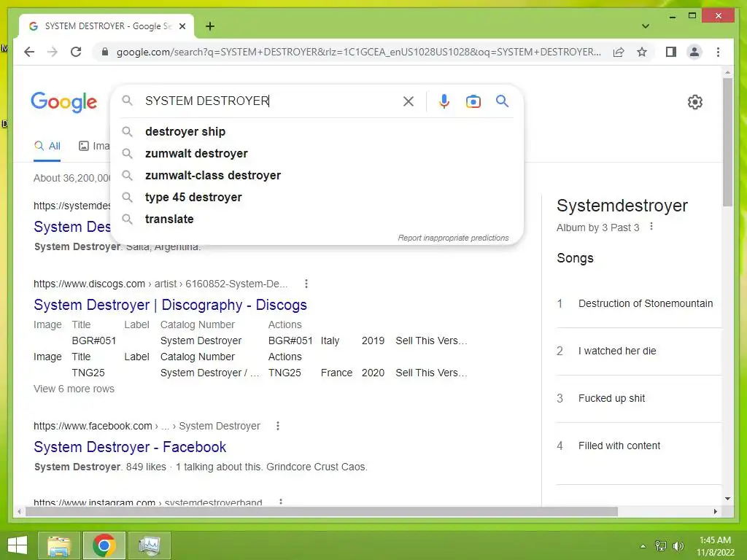Switch to the All results tab
The width and height of the screenshot is (747, 560).
[x=47, y=146]
